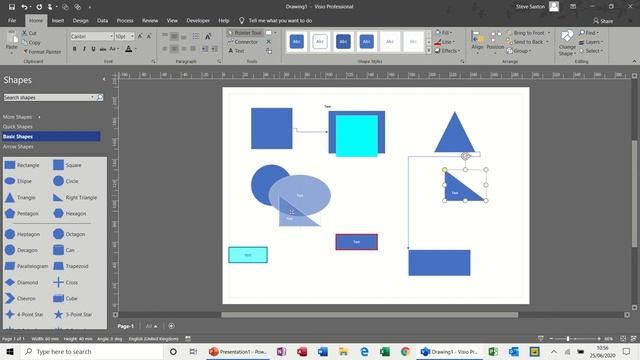Click the Right Triangle stencil shape
This screenshot has height=360, width=640.
[x=75, y=197]
